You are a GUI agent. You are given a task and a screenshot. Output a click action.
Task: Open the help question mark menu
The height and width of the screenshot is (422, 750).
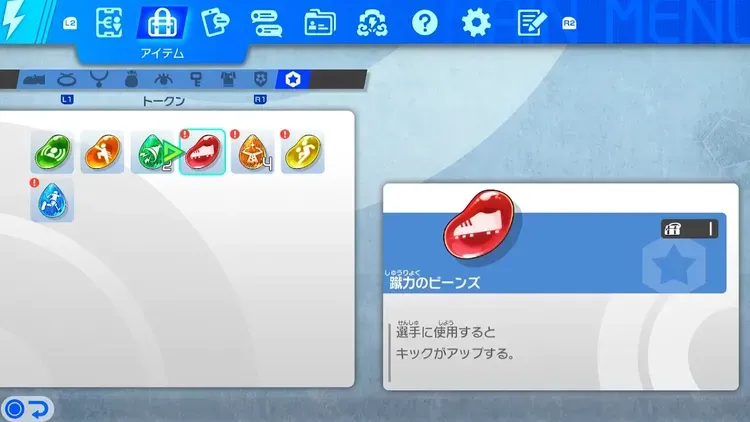click(425, 23)
